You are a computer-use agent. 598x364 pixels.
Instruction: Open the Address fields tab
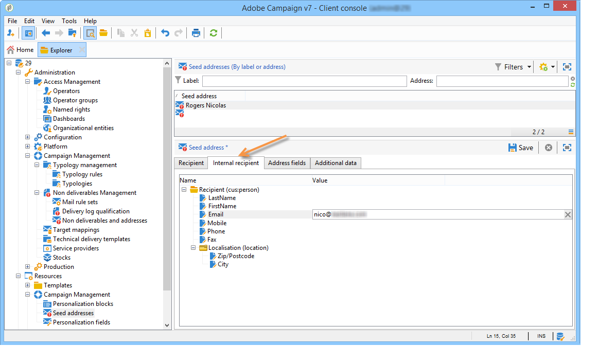[287, 163]
